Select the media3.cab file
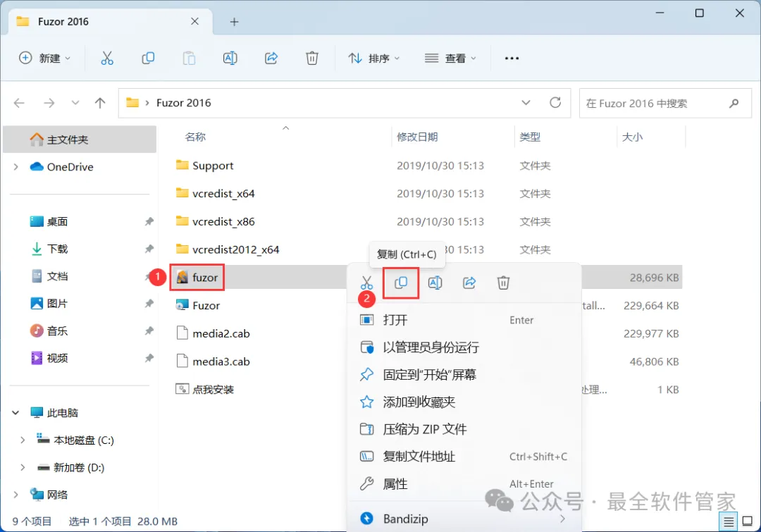This screenshot has height=532, width=761. (221, 361)
